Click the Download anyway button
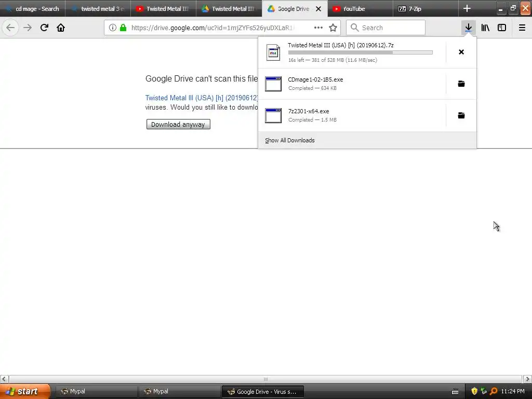The image size is (532, 399). (178, 124)
